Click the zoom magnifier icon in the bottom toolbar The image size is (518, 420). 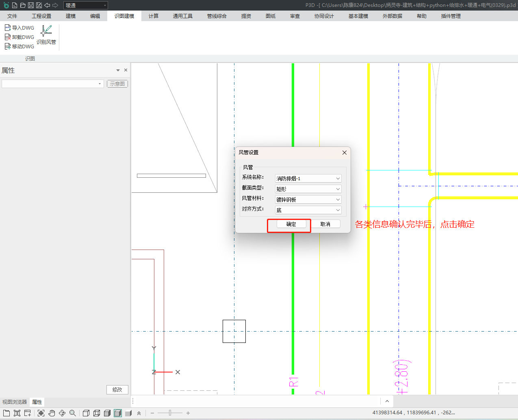tap(73, 413)
